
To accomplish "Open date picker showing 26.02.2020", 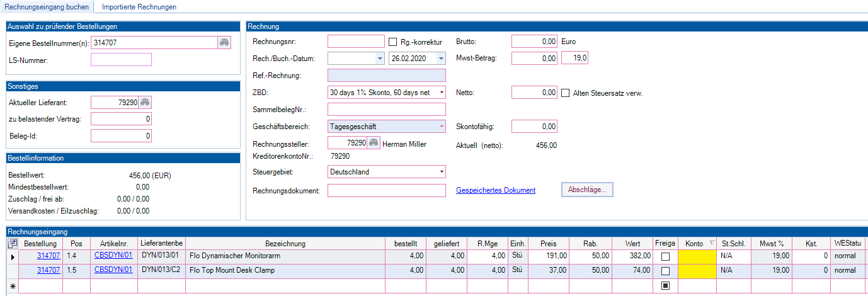I will [x=441, y=59].
